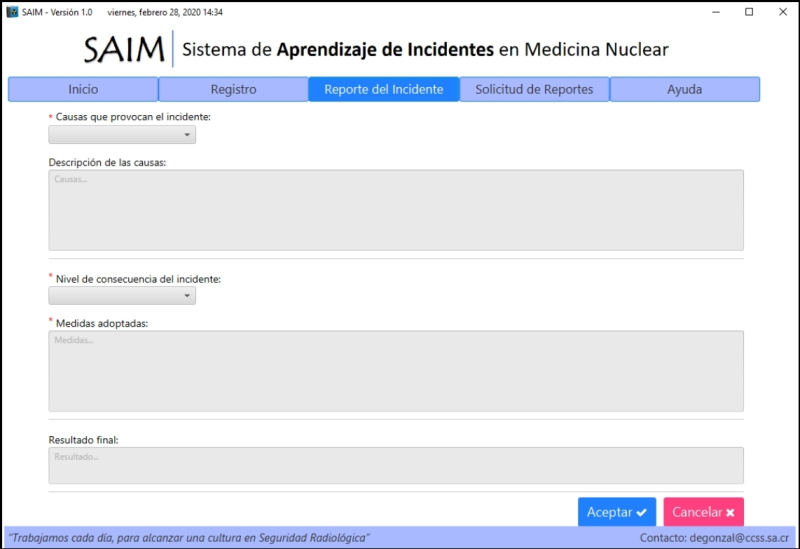Expand the Causas que provocan el incidente dropdown
This screenshot has height=549, width=800.
(122, 135)
